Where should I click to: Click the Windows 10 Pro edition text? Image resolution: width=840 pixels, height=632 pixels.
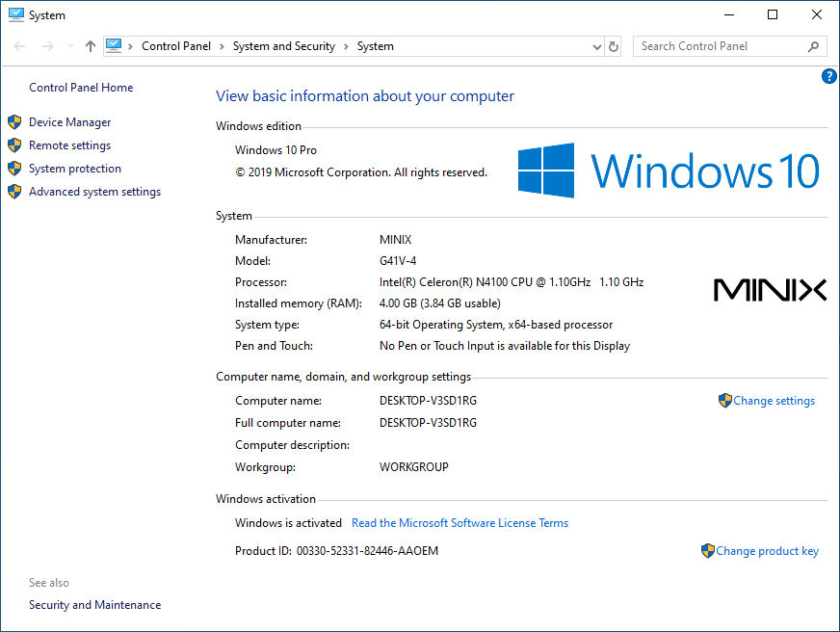coord(276,150)
